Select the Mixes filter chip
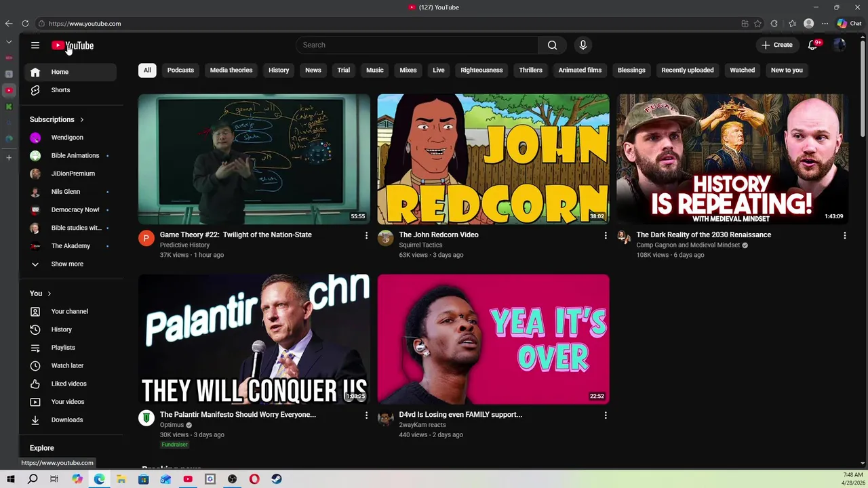 pyautogui.click(x=408, y=70)
